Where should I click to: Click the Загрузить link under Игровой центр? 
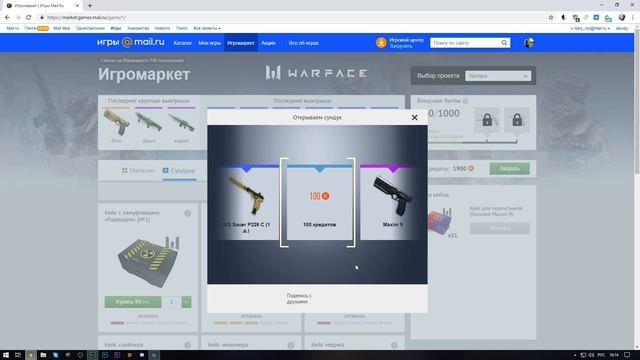[x=401, y=46]
